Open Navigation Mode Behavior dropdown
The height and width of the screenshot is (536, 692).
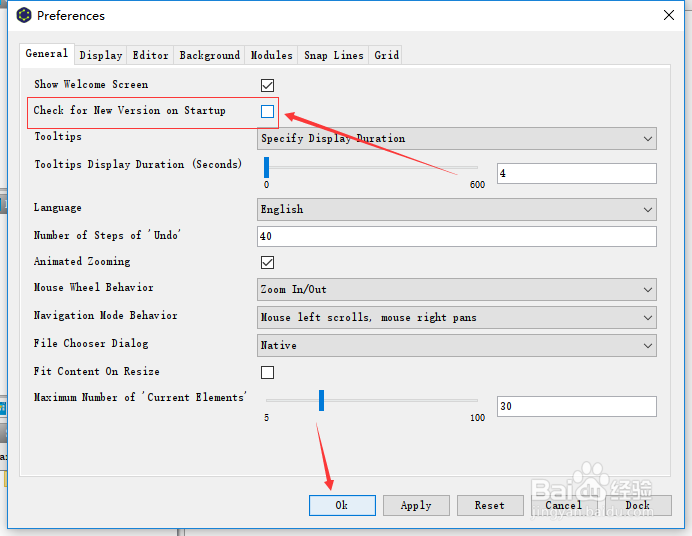pos(457,318)
